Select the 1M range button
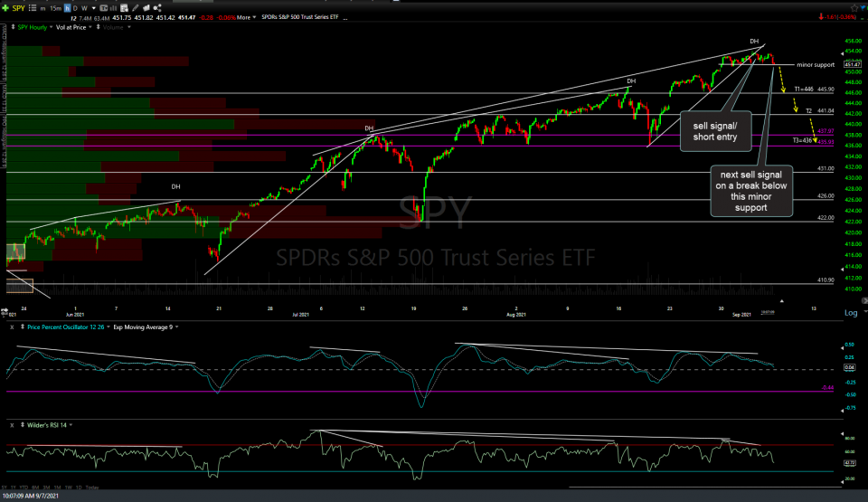This screenshot has width=868, height=502. click(x=58, y=488)
